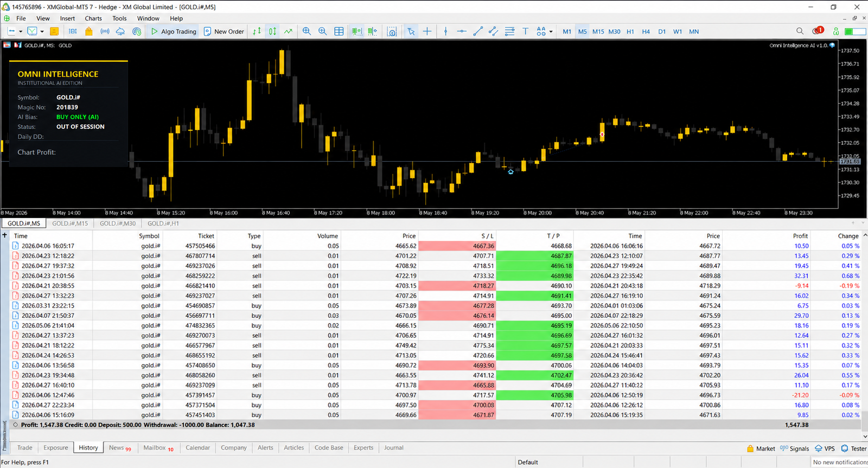Switch to the M1 timeframe
This screenshot has width=868, height=468.
[567, 31]
